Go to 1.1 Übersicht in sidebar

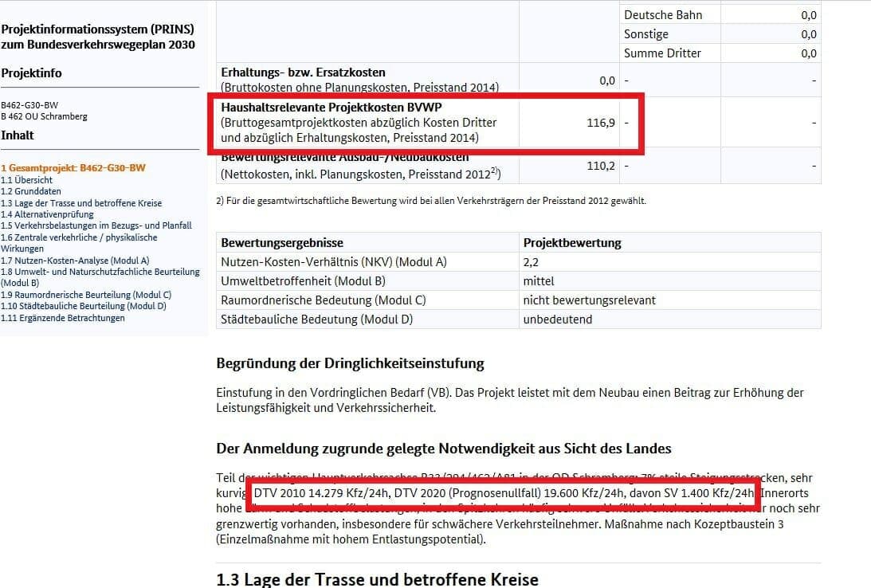point(27,180)
